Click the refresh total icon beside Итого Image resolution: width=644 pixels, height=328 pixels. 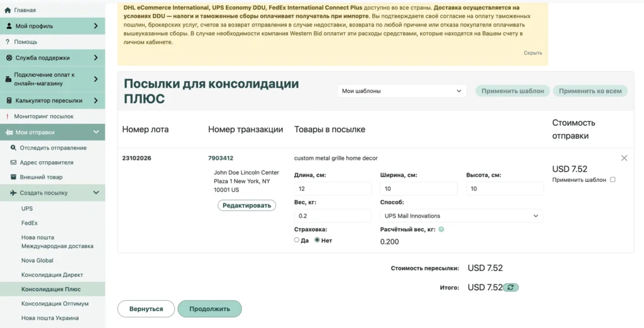(x=511, y=288)
